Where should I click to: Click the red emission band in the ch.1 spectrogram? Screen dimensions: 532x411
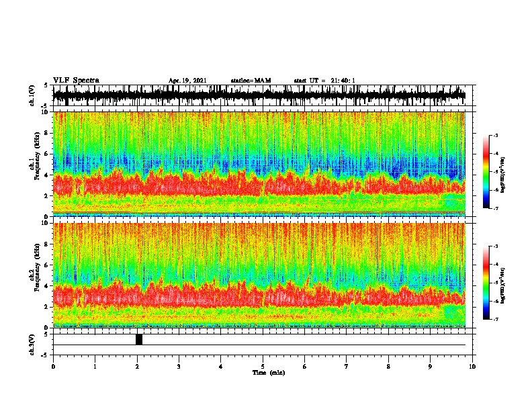[259, 185]
